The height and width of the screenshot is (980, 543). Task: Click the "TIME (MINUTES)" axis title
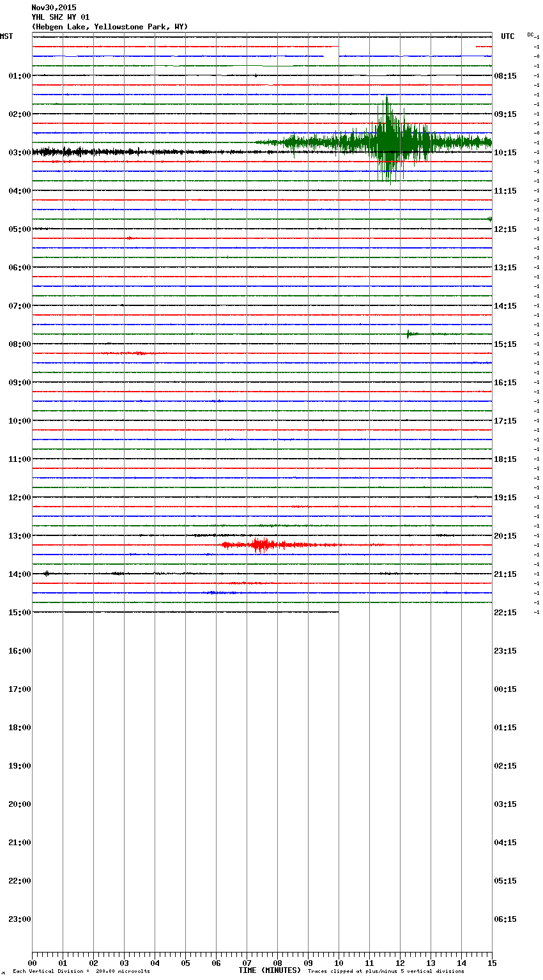pos(270,970)
